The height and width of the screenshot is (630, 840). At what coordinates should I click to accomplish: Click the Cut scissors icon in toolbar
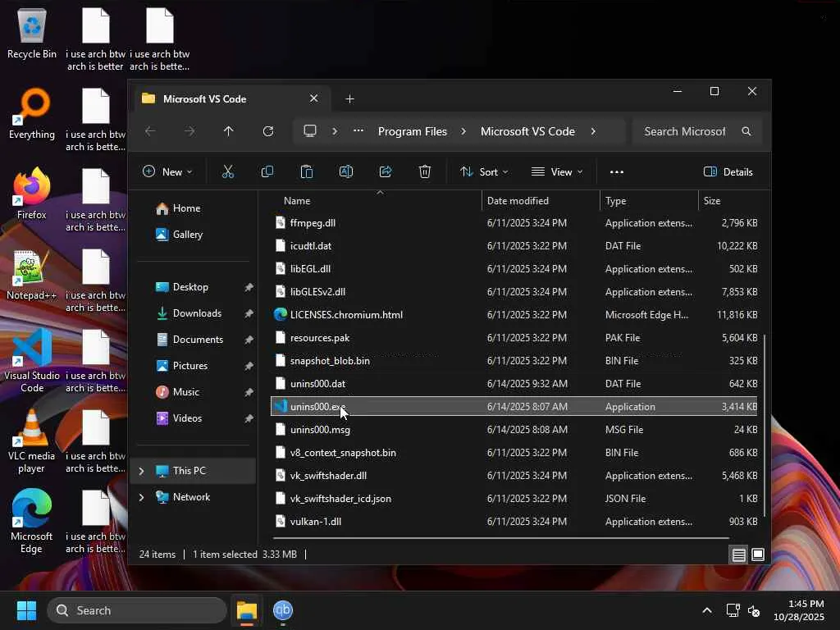coord(228,172)
